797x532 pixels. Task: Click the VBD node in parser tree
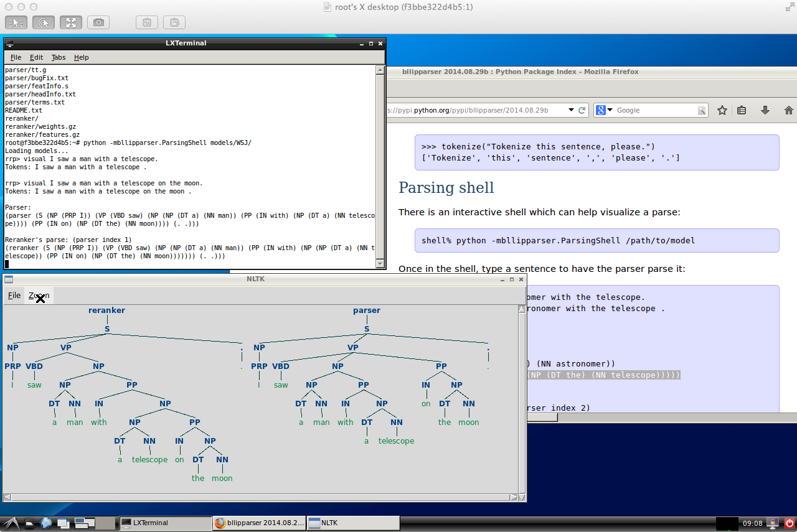coord(281,366)
